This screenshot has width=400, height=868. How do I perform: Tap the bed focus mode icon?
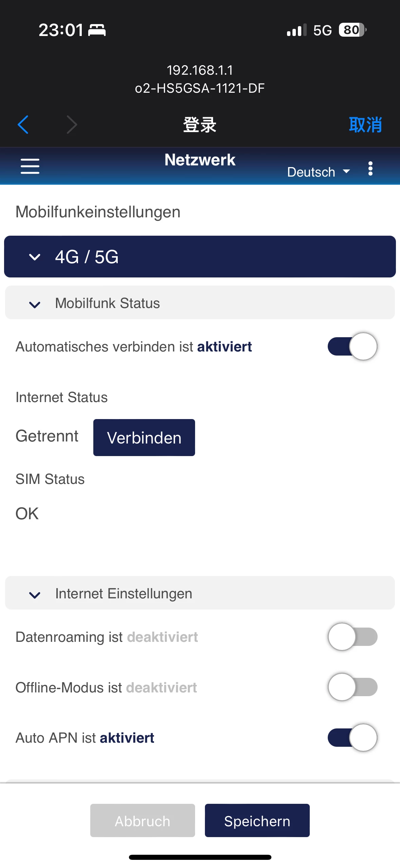click(x=97, y=30)
